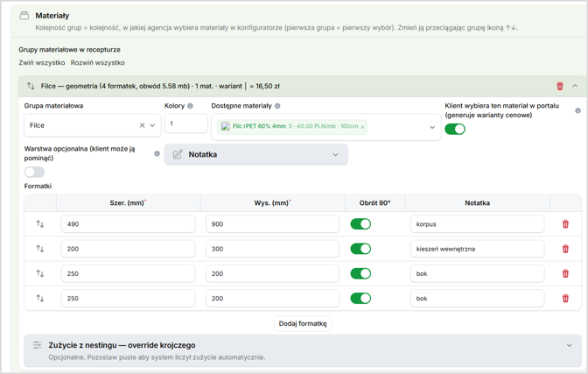Edit the kieszeń wewnętrzna note field
Image resolution: width=588 pixels, height=374 pixels.
point(477,249)
